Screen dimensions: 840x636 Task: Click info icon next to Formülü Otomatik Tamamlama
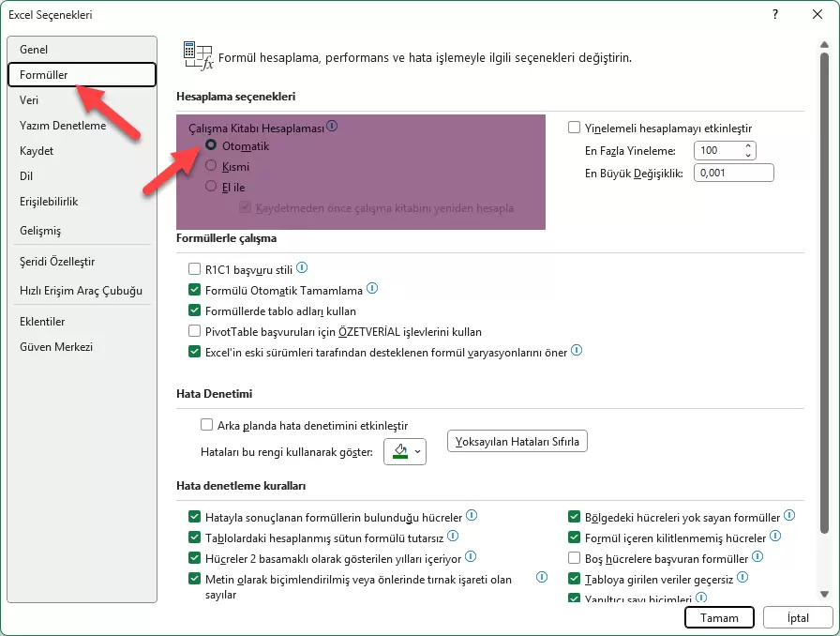tap(372, 289)
